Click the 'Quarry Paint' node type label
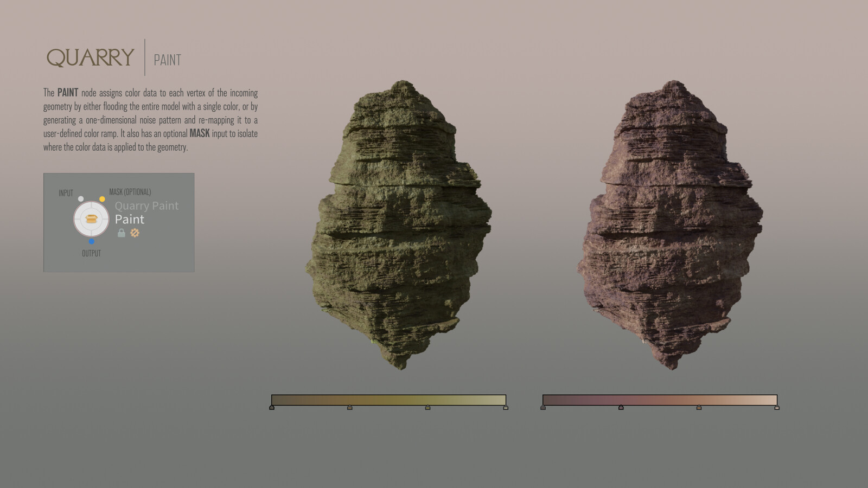Viewport: 868px width, 488px height. pos(146,206)
